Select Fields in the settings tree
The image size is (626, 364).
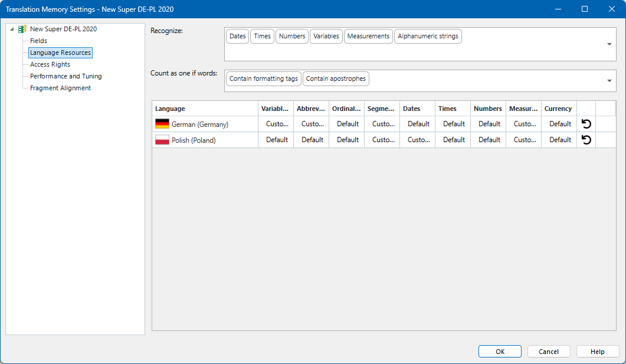tap(38, 41)
